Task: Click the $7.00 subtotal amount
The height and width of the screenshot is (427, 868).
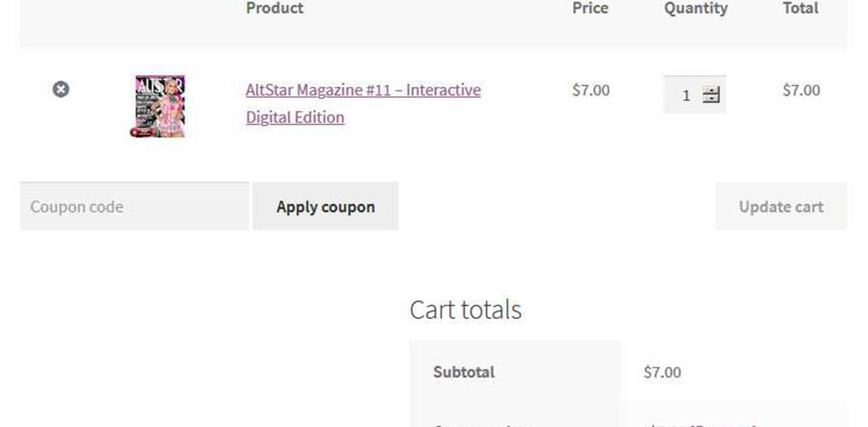Action: 662,372
